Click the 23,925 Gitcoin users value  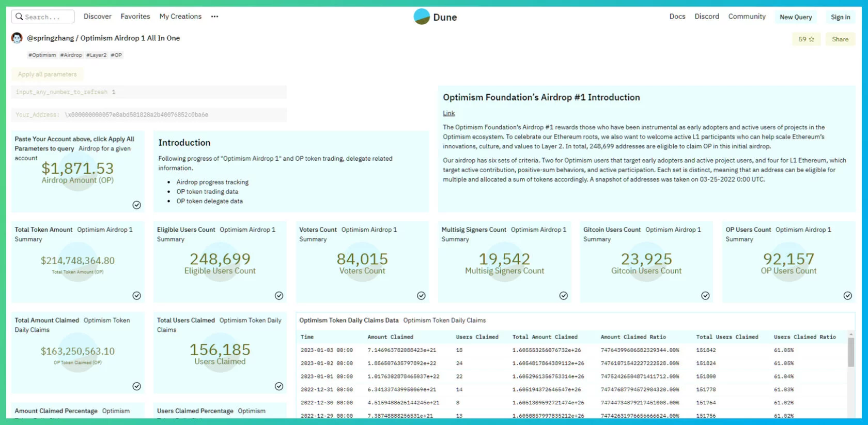(646, 259)
